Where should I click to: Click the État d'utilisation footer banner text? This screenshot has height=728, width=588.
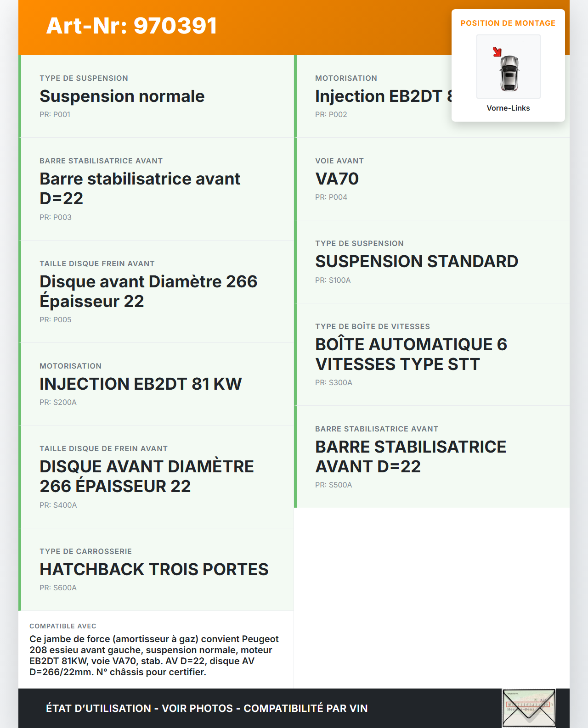pos(207,708)
